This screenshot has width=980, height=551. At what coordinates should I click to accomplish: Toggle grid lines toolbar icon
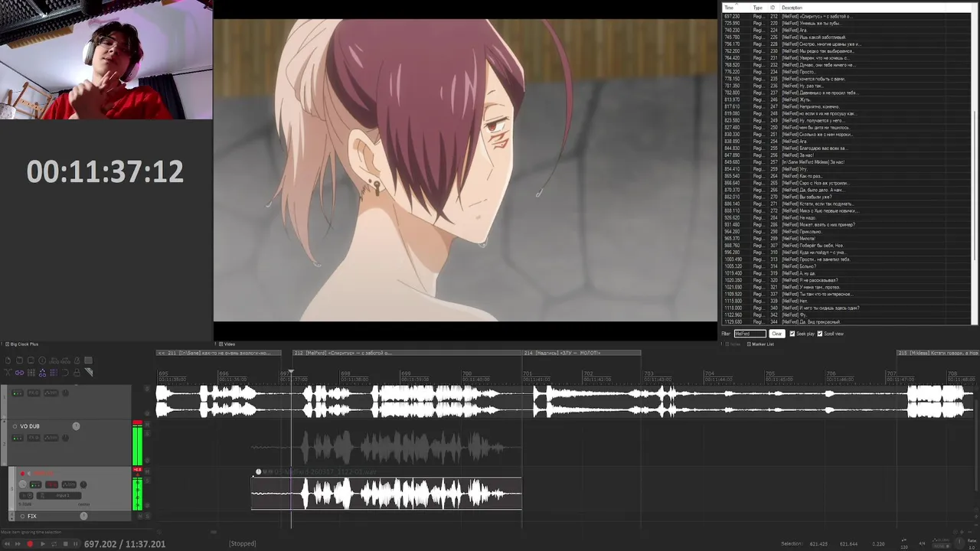(54, 373)
